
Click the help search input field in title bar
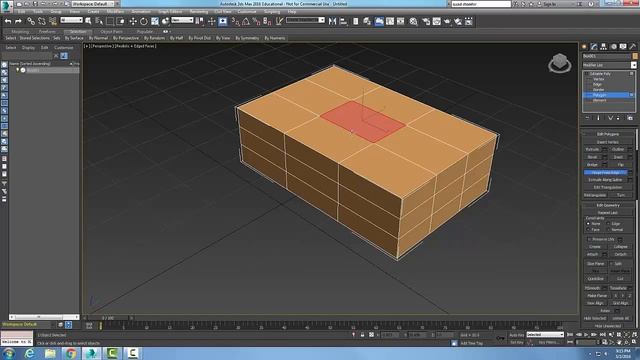coord(481,4)
